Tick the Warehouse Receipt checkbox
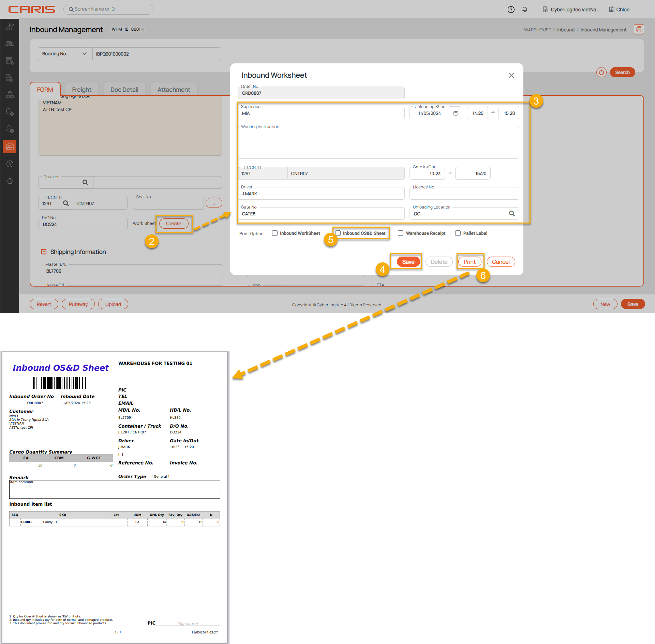This screenshot has width=655, height=644. (x=401, y=233)
